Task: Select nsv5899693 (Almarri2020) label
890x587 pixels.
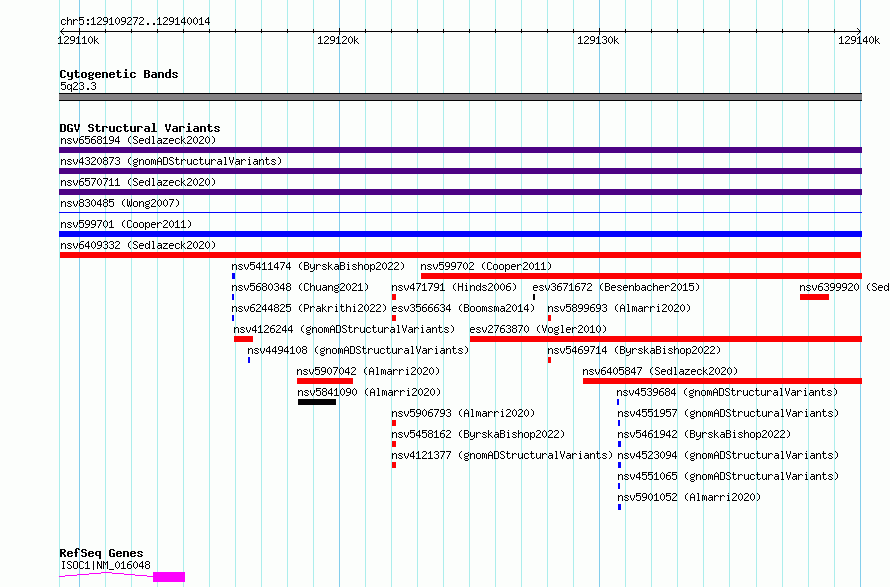Action: click(x=619, y=308)
